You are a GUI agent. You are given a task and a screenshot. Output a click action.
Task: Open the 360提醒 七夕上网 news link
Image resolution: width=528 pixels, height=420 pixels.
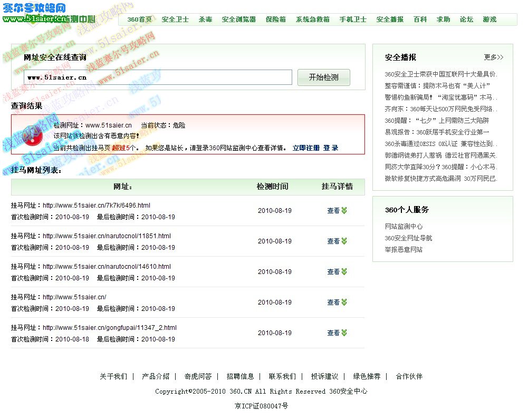click(437, 121)
